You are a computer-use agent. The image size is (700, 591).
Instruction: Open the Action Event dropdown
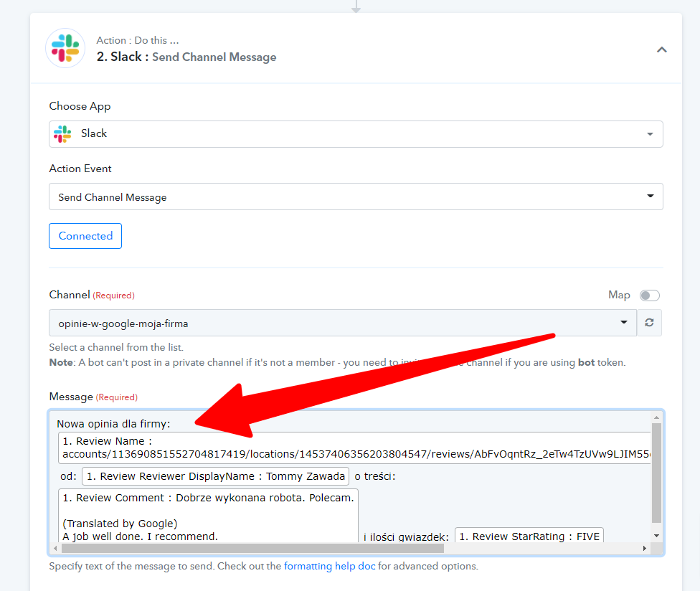[x=356, y=197]
